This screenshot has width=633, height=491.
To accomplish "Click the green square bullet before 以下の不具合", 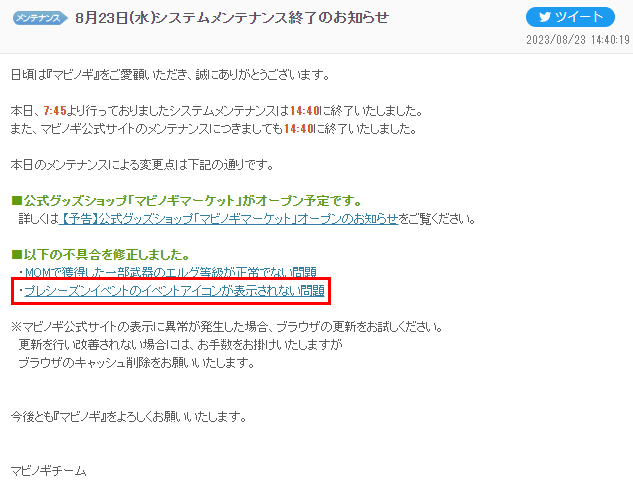I will (17, 254).
